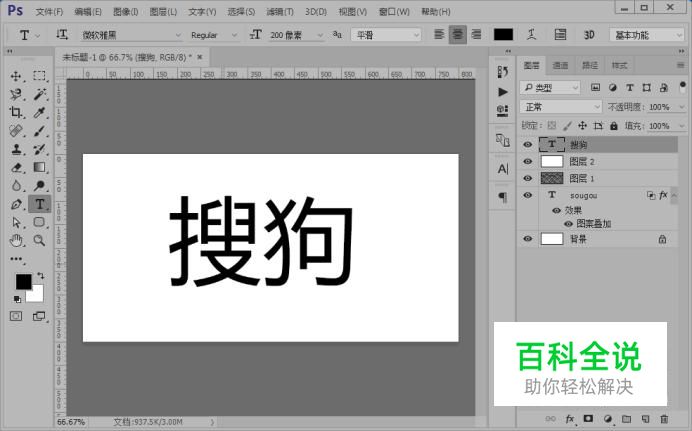
Task: Open anti-aliasing dropdown 平滑
Action: tap(386, 35)
